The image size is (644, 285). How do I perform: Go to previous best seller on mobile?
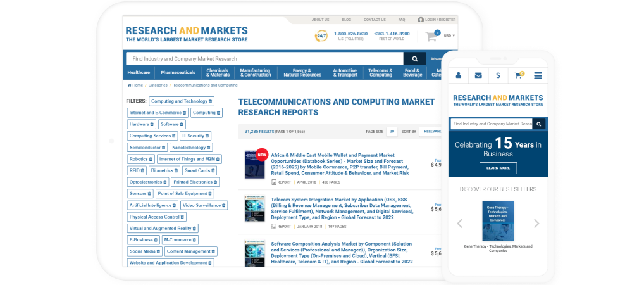pos(459,224)
